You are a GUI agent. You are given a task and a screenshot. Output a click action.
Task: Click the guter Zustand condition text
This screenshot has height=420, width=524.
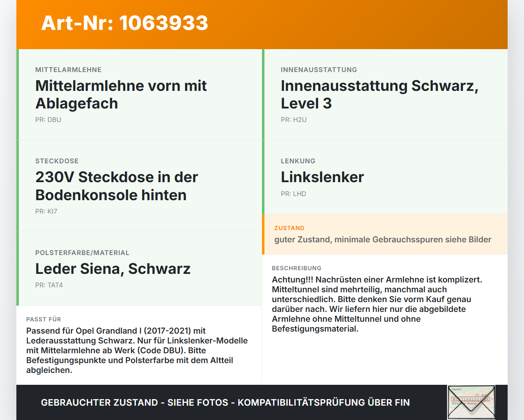pos(383,239)
